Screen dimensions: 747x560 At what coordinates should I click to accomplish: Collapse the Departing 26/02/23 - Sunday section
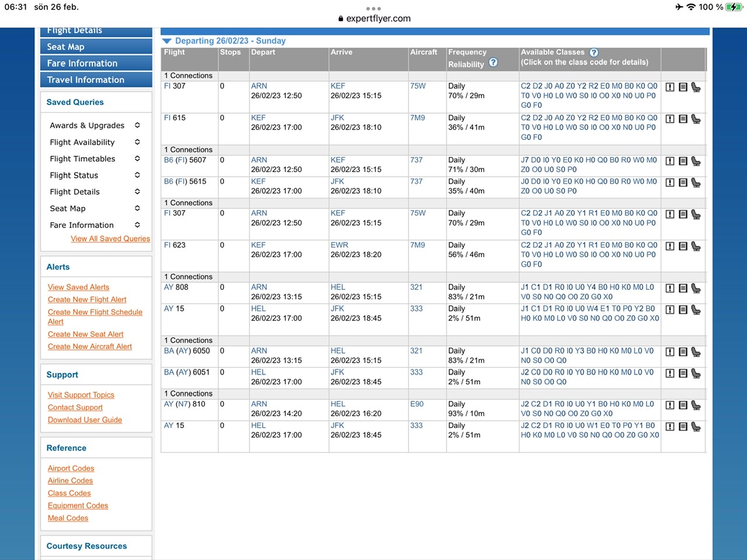[x=167, y=41]
